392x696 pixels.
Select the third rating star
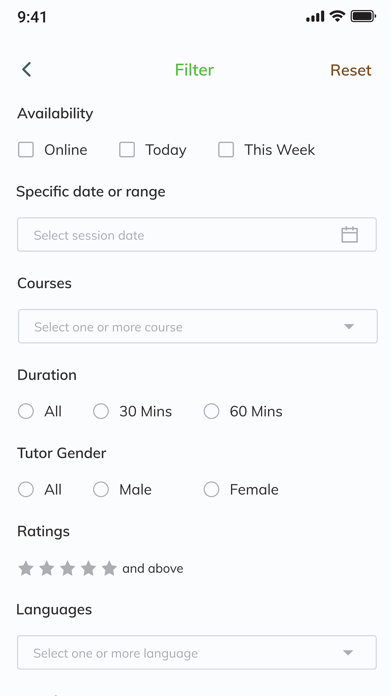67,568
